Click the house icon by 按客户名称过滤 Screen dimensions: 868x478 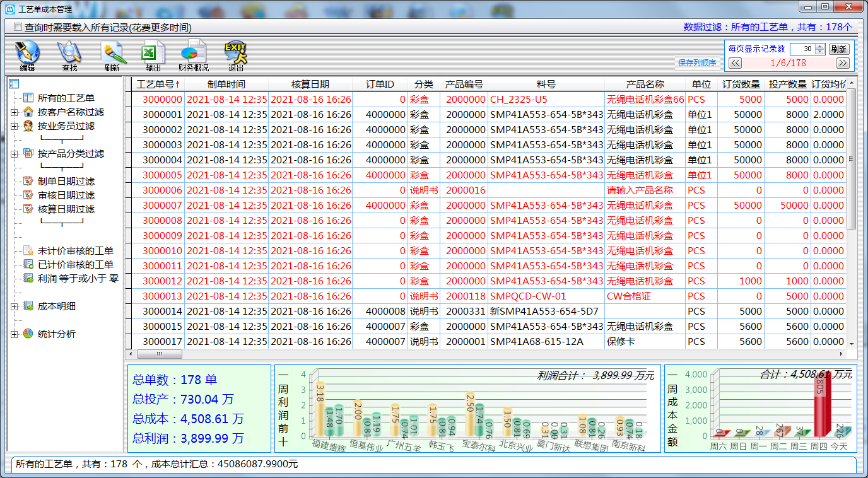(x=28, y=112)
